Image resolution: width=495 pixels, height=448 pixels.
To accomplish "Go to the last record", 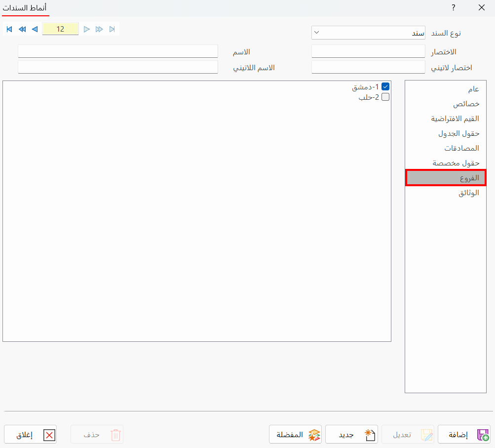I will pos(112,29).
